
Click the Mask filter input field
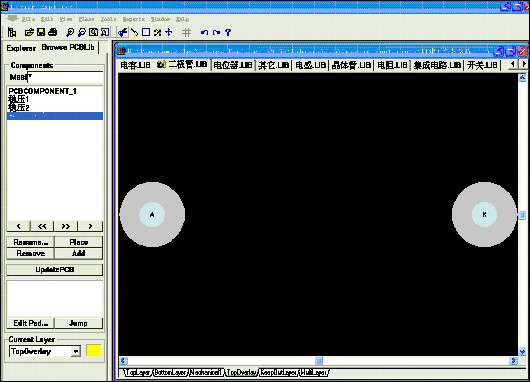55,77
